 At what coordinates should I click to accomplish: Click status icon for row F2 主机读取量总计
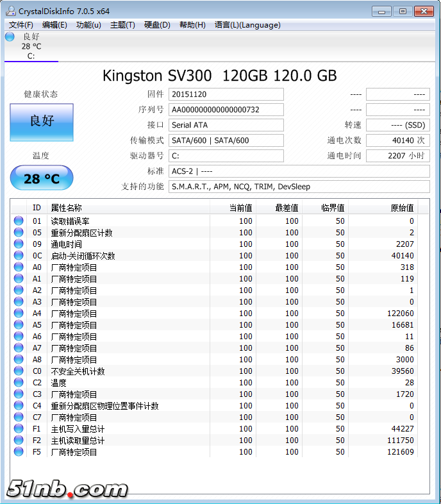click(x=19, y=441)
